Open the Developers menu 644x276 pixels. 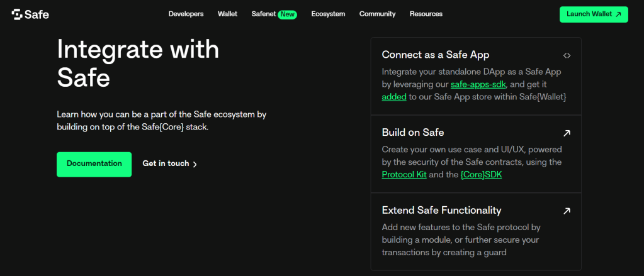coord(186,14)
